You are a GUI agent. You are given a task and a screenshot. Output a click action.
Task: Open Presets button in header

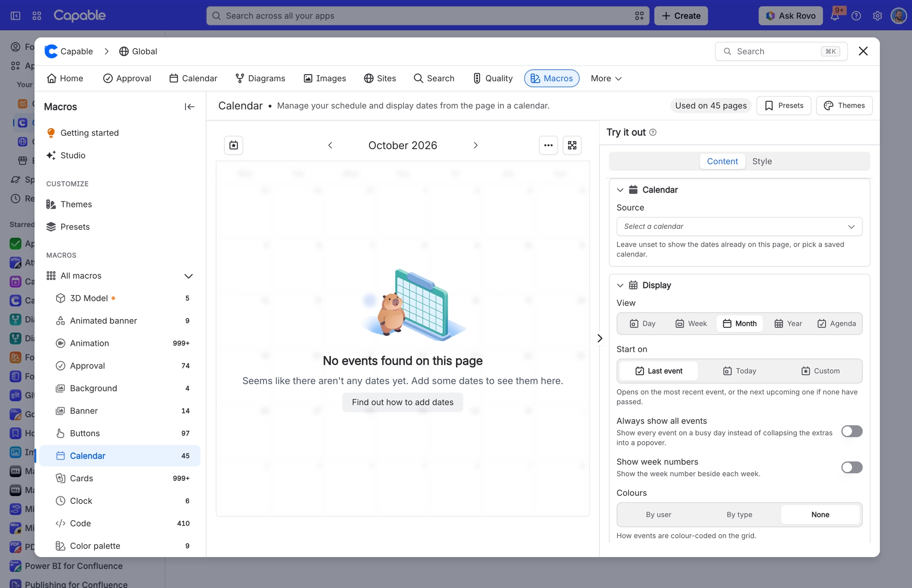tap(783, 106)
